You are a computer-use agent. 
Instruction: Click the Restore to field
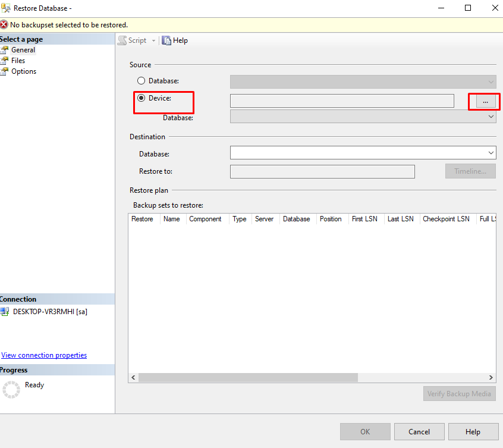[x=322, y=172]
